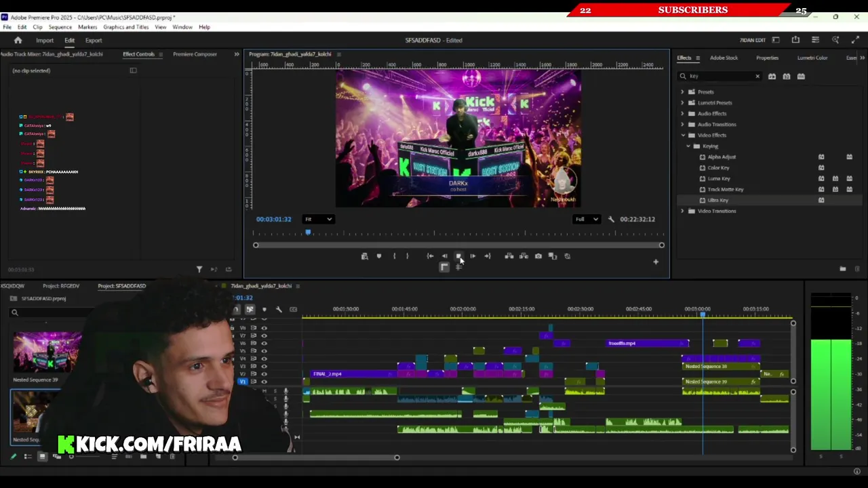Click 32-bit Color filter icon
This screenshot has height=488, width=868.
coord(787,77)
